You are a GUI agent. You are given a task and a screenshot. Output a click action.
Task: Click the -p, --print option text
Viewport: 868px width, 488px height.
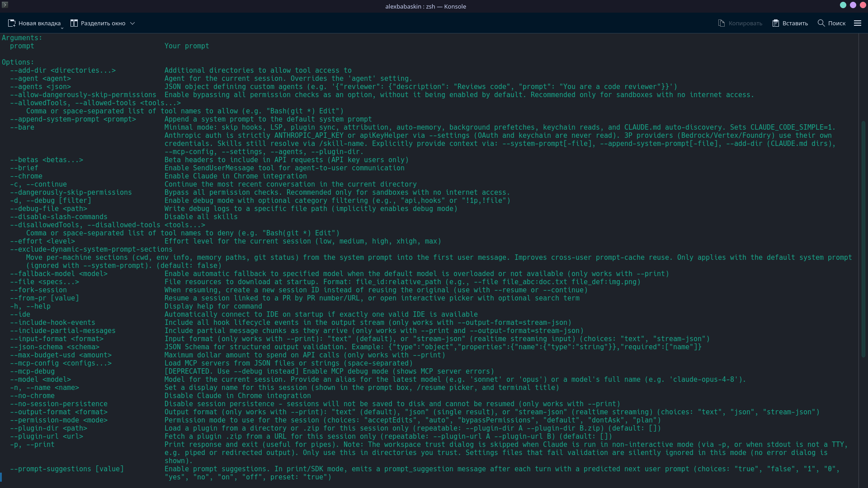coord(32,445)
